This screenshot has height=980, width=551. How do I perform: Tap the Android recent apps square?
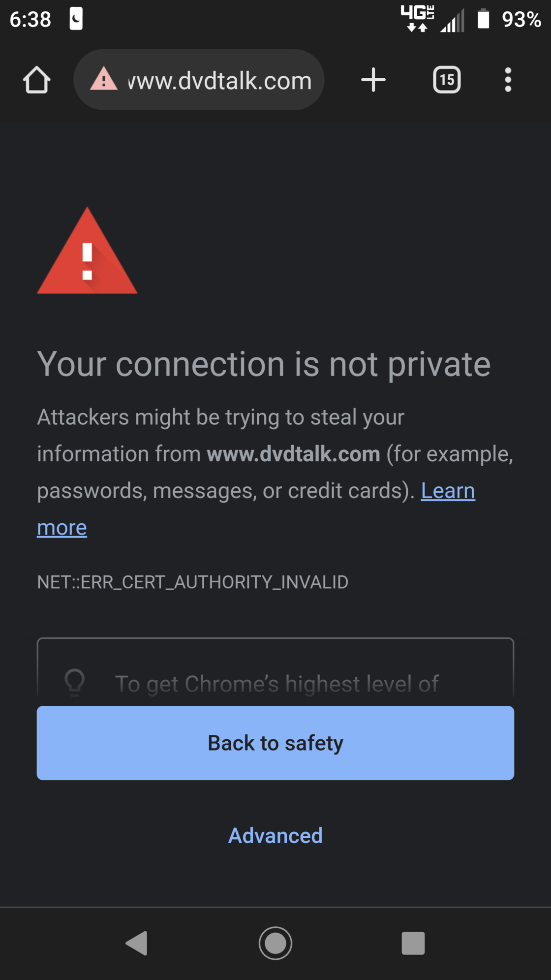(413, 943)
